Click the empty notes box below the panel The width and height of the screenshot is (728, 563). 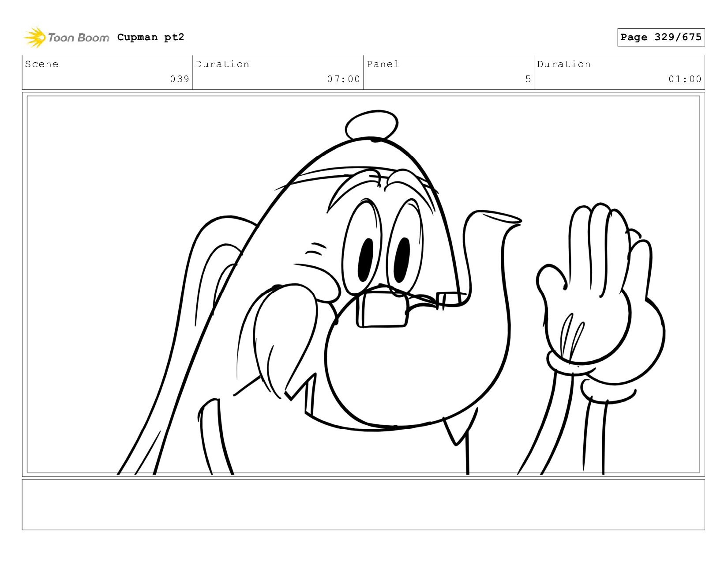click(x=363, y=505)
